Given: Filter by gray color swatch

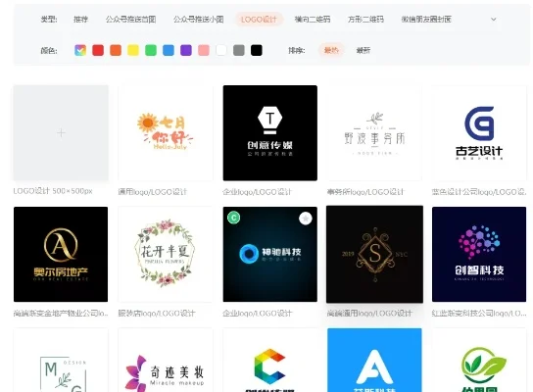Looking at the screenshot, I should 239,50.
